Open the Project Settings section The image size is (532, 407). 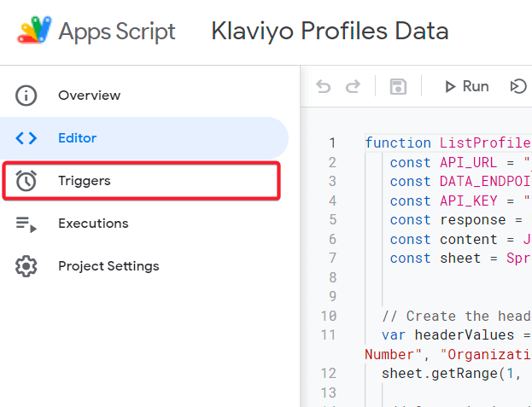(x=108, y=266)
